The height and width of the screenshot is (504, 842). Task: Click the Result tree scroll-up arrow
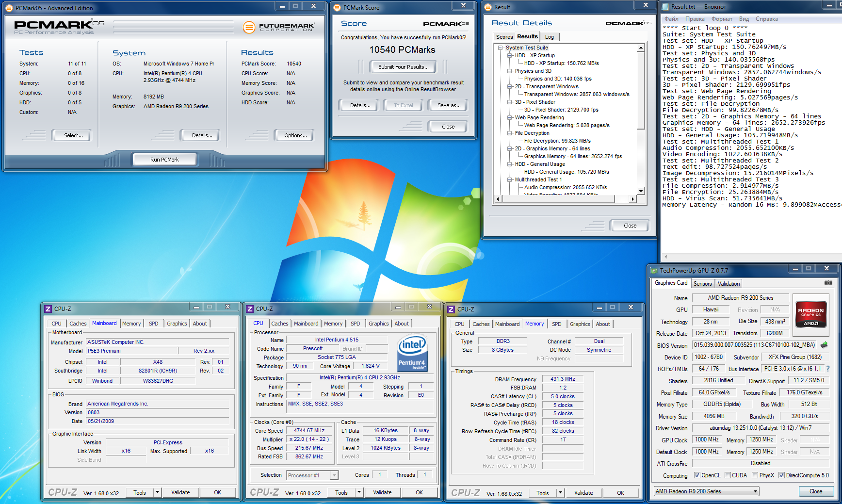click(641, 48)
